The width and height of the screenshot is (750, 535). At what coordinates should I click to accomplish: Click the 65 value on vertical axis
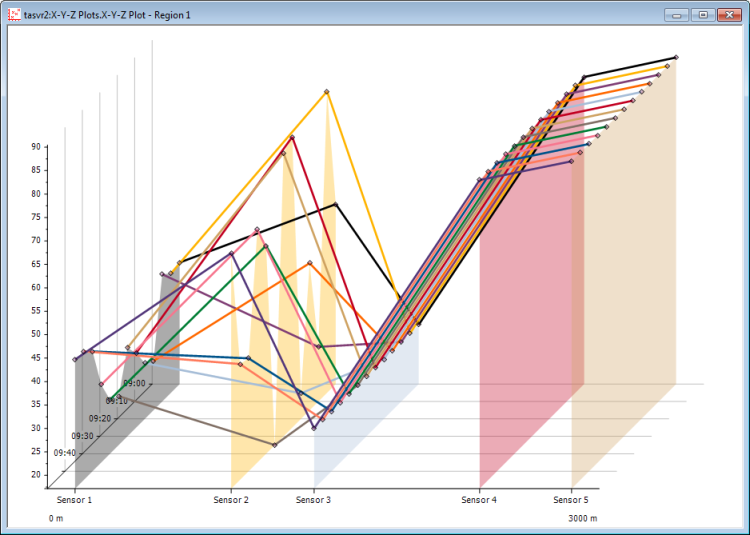point(36,264)
